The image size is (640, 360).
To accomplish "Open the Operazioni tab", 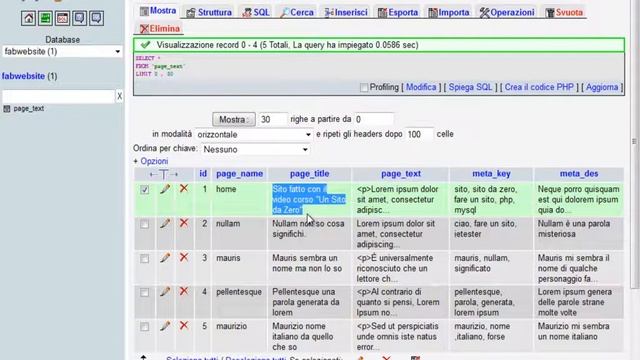I will coord(507,13).
